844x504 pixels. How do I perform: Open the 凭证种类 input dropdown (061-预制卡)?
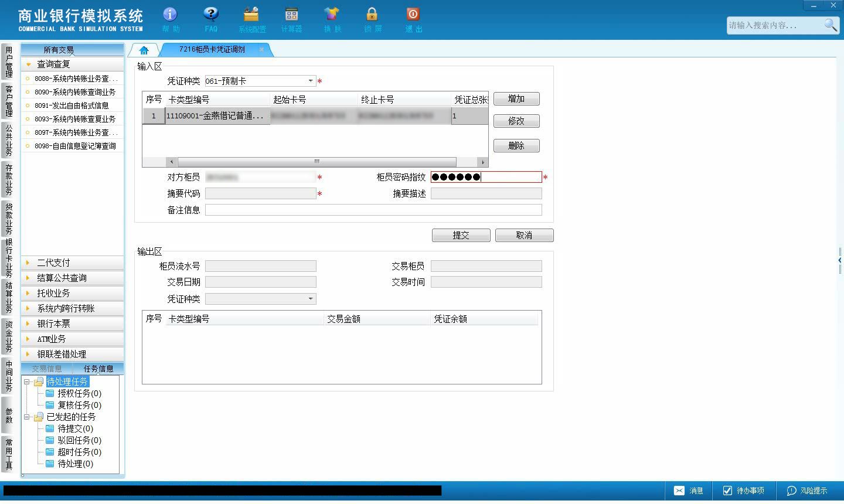(311, 81)
